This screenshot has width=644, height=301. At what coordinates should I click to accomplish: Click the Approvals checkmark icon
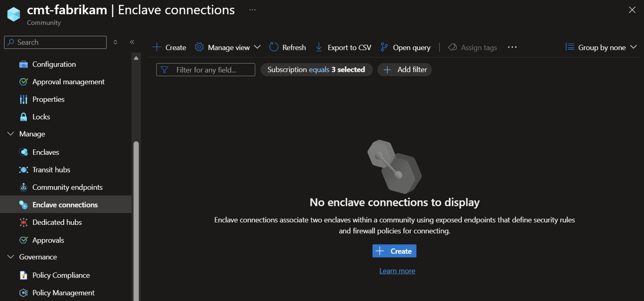(24, 240)
